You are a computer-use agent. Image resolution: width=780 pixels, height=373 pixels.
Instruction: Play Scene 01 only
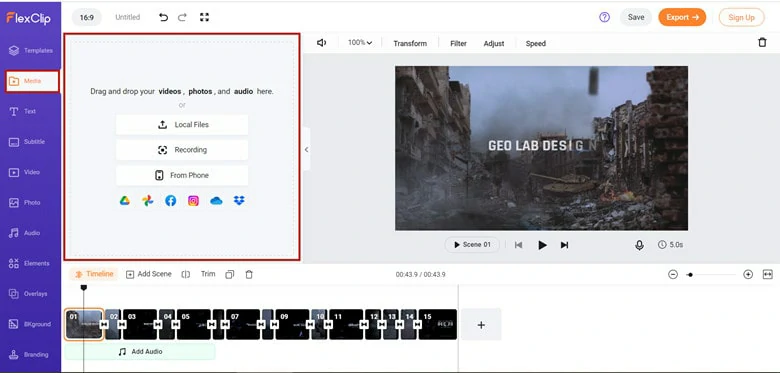tap(472, 245)
